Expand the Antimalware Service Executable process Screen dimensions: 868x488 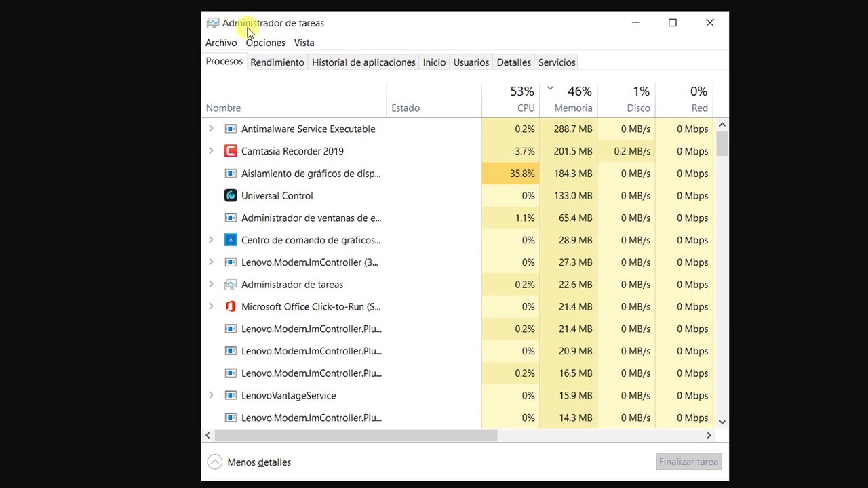click(211, 129)
